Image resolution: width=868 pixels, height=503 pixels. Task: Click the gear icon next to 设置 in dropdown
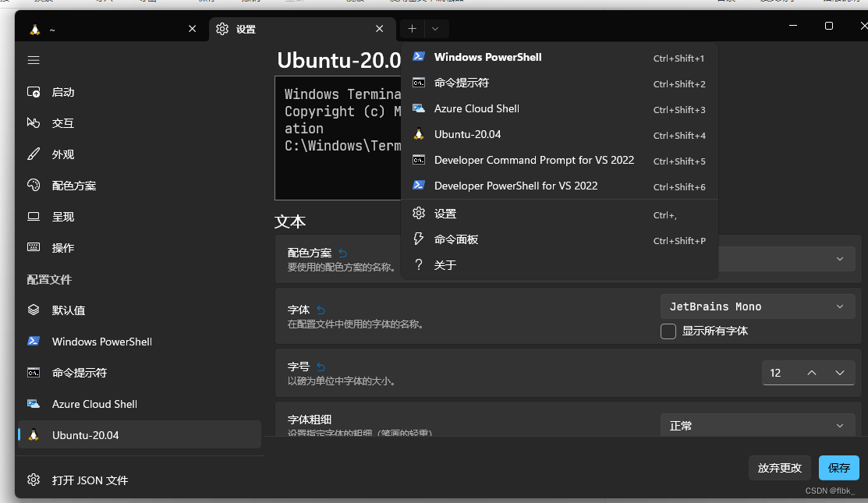(419, 213)
